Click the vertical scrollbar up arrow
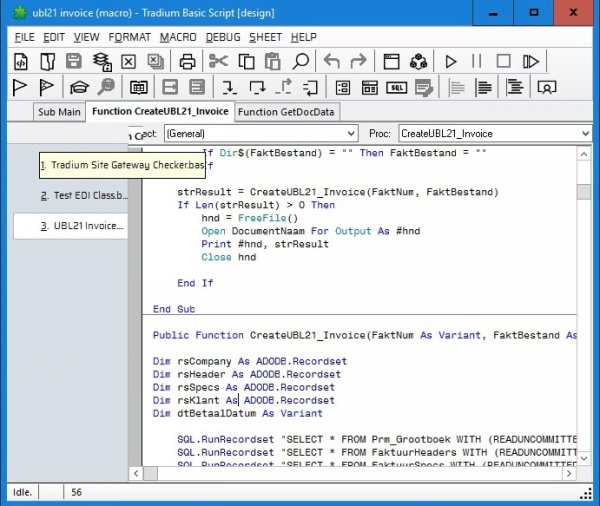The height and width of the screenshot is (506, 600). [x=584, y=154]
